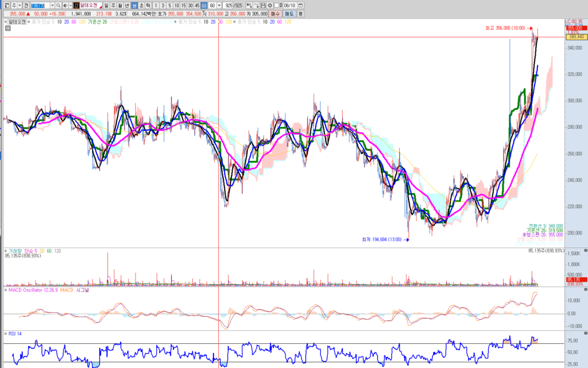Click the 평 button next to 매도
This screenshot has height=368, width=588.
tap(301, 14)
